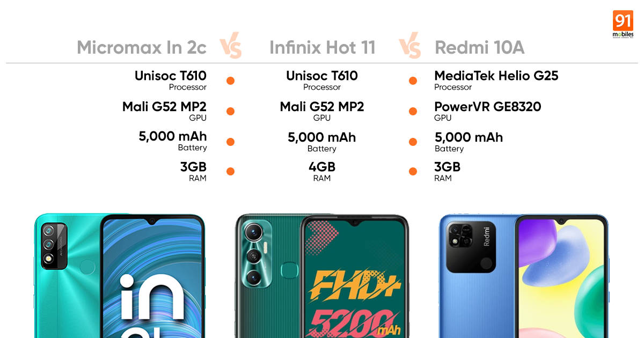Select the Infinix Hot 11 heading
Viewport: 644px width, 338px height.
322,48
